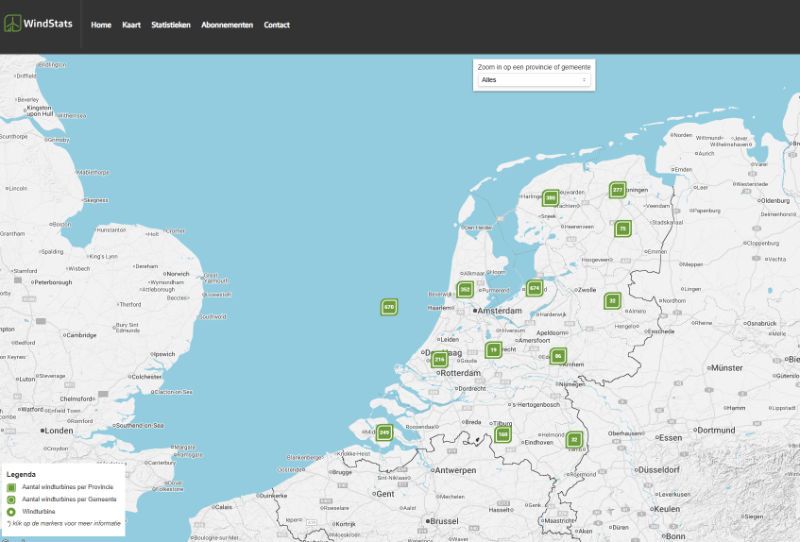Open the 'Alles' province or gemeente dropdown
Viewport: 800px width, 542px height.
534,80
